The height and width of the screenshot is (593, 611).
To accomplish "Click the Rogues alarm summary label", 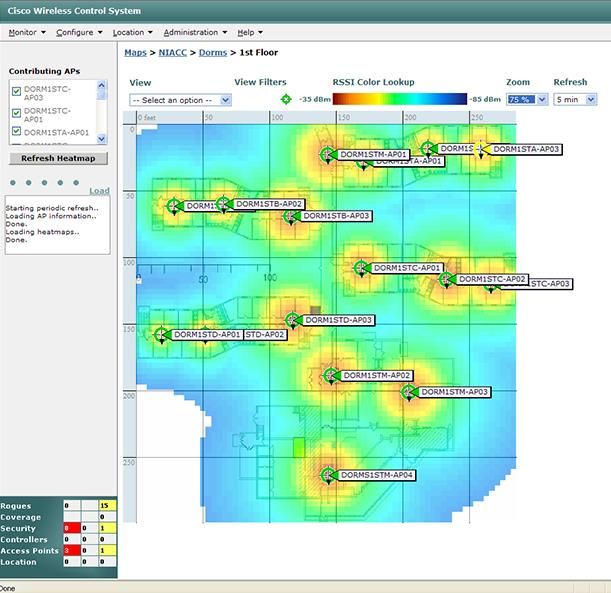I will point(16,506).
